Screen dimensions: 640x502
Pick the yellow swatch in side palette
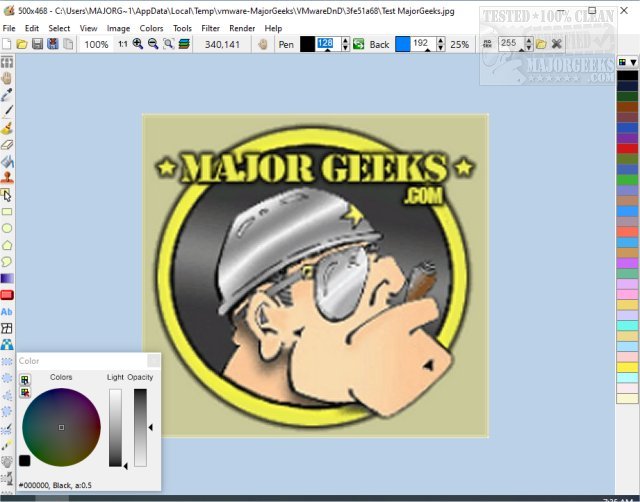point(627,367)
